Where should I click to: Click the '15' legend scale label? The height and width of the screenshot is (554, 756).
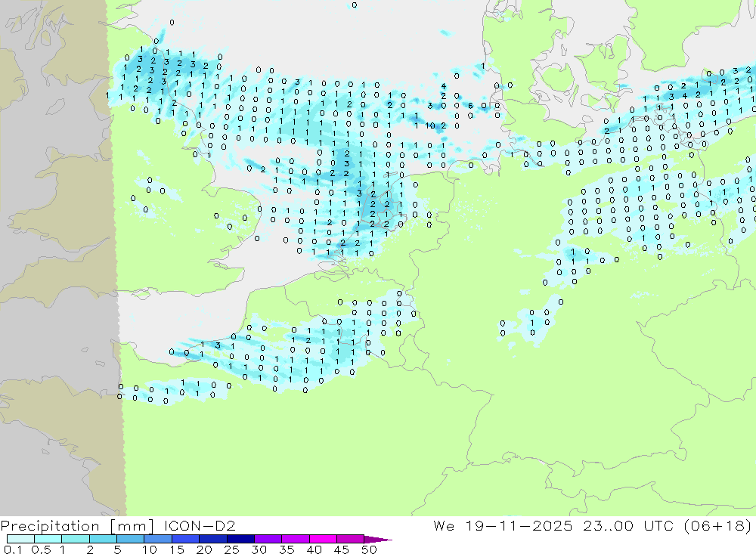pos(177,549)
